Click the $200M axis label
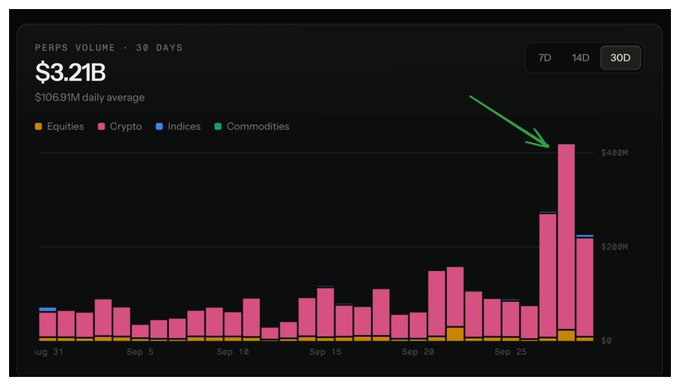This screenshot has height=386, width=680. coord(615,247)
